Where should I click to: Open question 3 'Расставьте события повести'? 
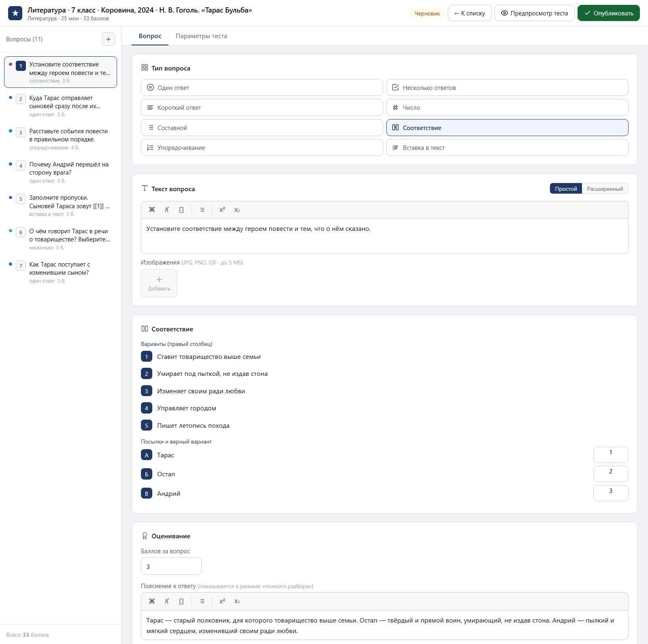pos(60,139)
